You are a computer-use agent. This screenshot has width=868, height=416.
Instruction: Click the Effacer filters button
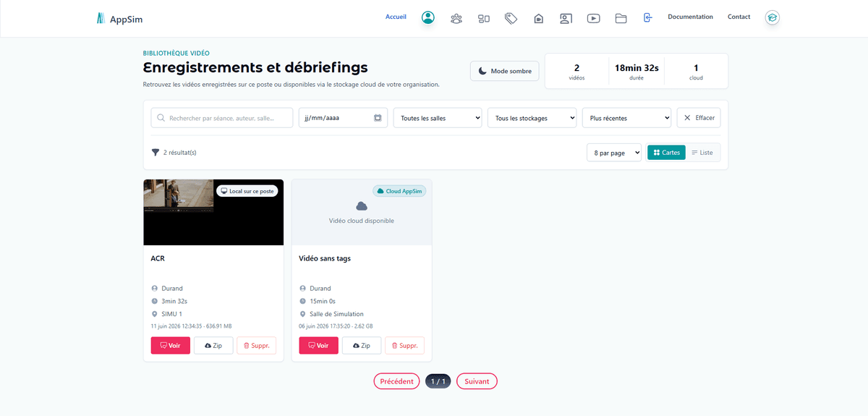tap(699, 118)
